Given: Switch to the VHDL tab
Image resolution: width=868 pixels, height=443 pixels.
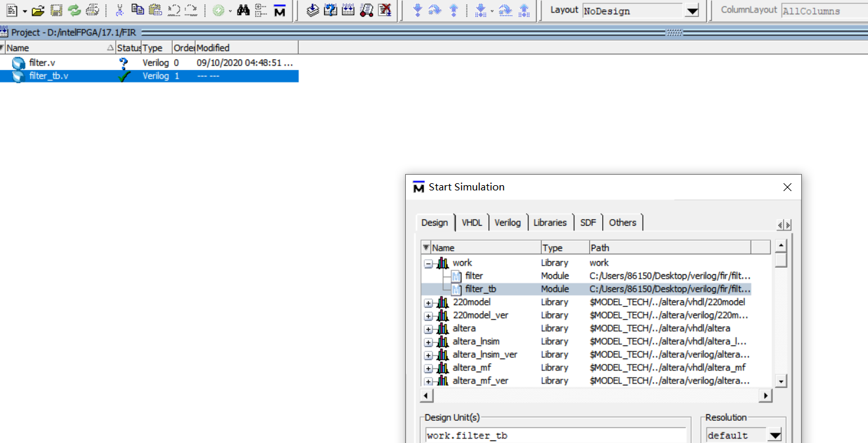Looking at the screenshot, I should tap(472, 222).
